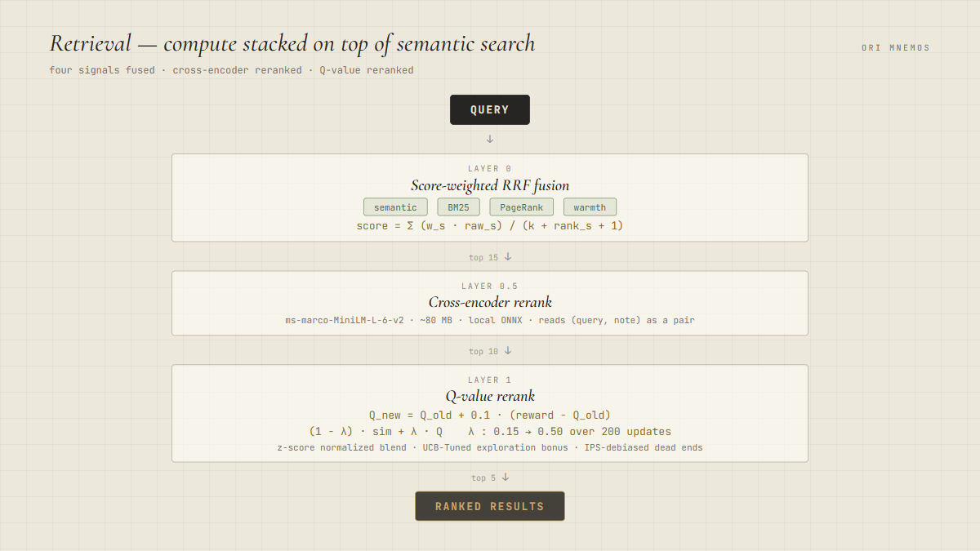Viewport: 980px width, 551px height.
Task: Click the Cross-encoder rerank heading
Action: coord(490,302)
